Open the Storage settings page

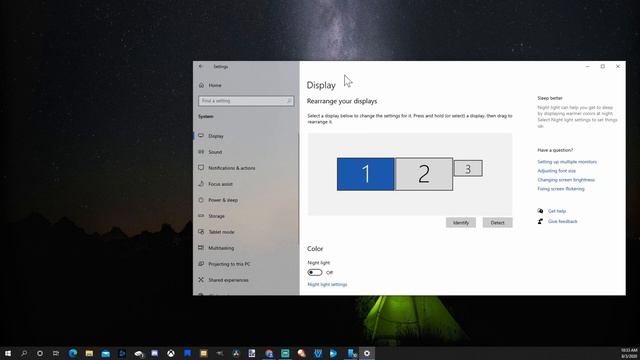216,216
